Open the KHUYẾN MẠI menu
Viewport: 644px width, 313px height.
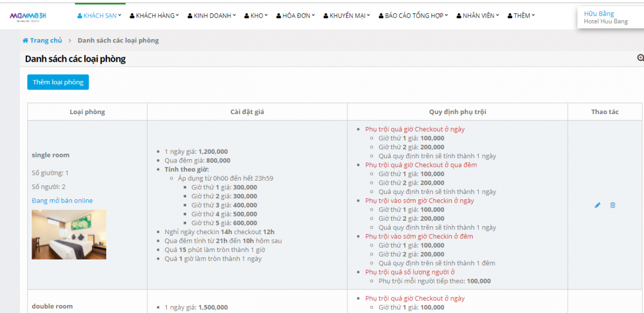(347, 16)
